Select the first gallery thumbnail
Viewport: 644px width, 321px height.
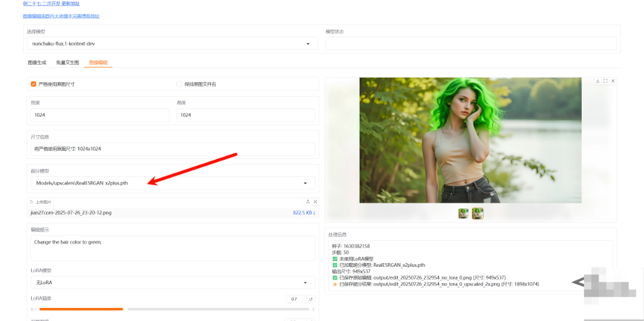pyautogui.click(x=464, y=213)
